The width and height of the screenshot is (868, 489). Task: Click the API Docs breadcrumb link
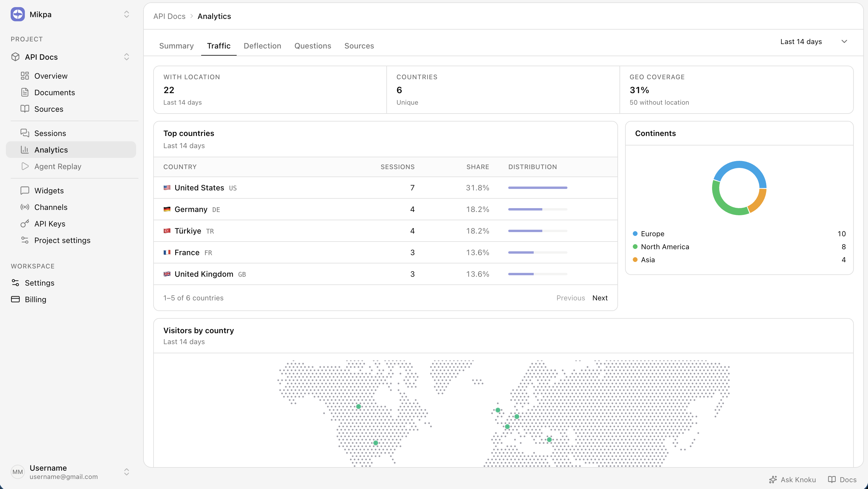169,16
